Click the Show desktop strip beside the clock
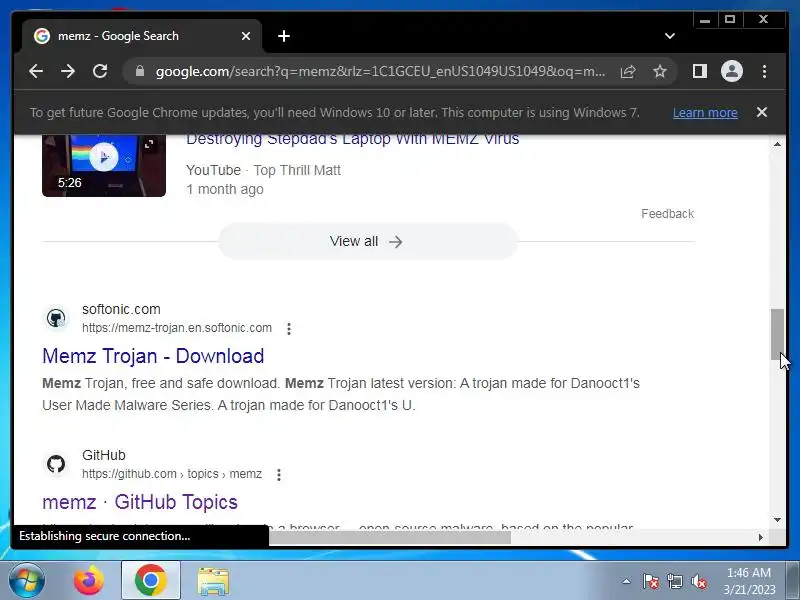Viewport: 800px width, 600px height. 793,581
